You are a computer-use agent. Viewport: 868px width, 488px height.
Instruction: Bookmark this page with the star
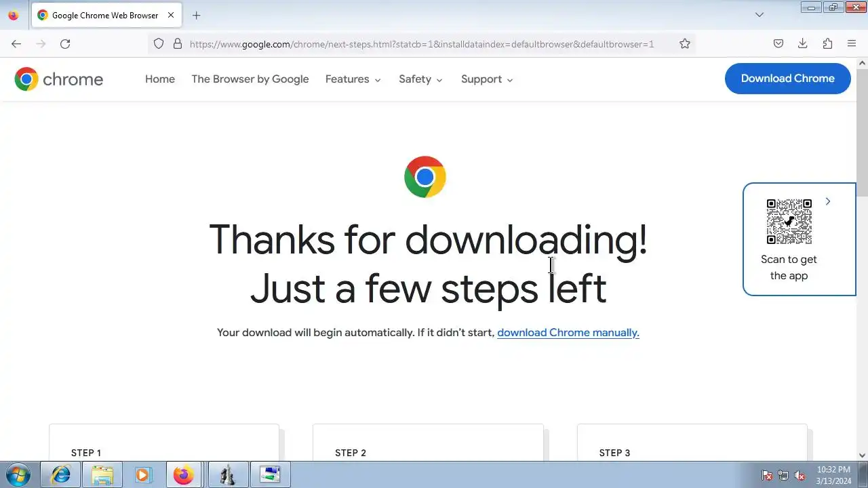(685, 44)
